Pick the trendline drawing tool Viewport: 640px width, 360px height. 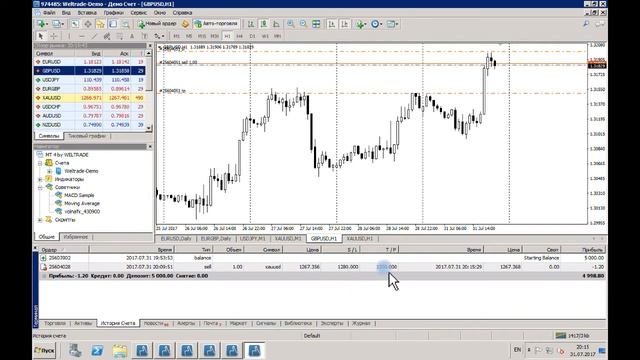point(94,36)
